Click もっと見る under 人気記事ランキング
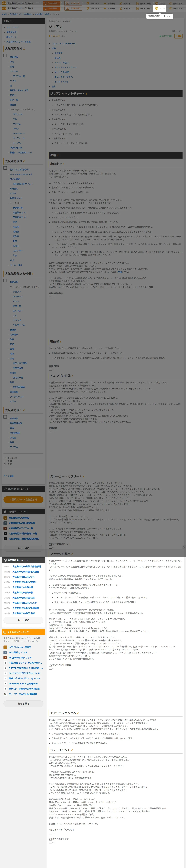The image size is (186, 868). tap(23, 548)
